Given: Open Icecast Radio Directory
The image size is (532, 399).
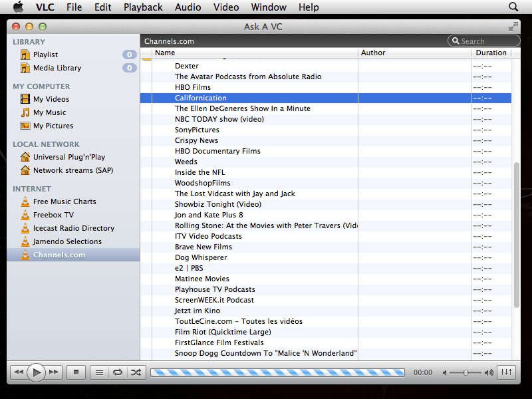Looking at the screenshot, I should (73, 228).
